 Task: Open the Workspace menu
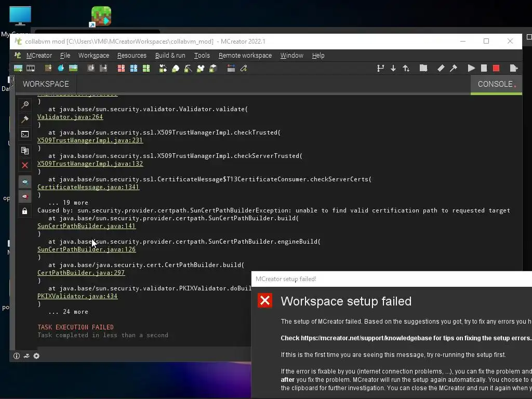tap(94, 55)
